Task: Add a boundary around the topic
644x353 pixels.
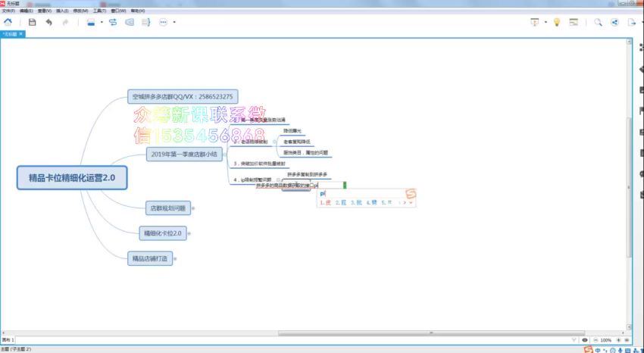Action: click(130, 22)
